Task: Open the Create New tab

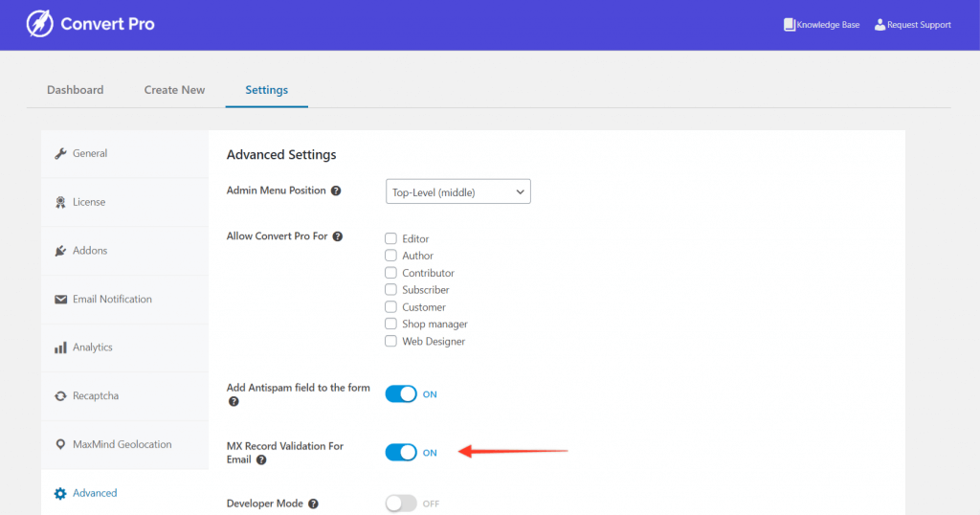Action: click(x=174, y=90)
